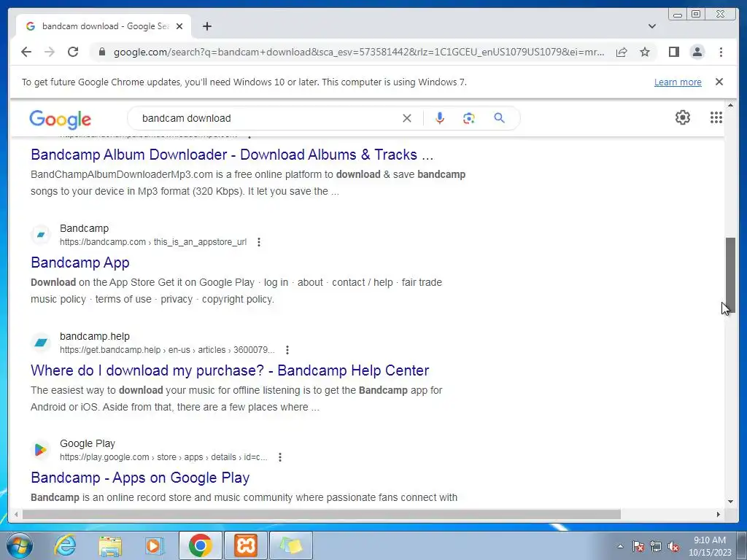The image size is (747, 560).
Task: Submit search with the magnifier icon
Action: point(499,118)
